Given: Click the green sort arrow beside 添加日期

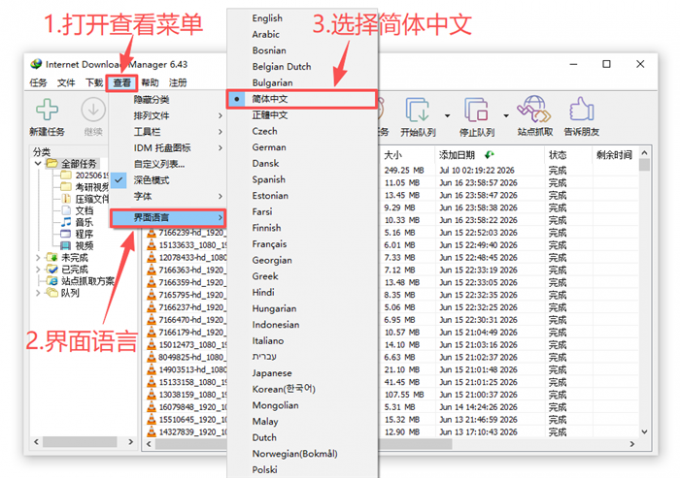Looking at the screenshot, I should (x=490, y=155).
